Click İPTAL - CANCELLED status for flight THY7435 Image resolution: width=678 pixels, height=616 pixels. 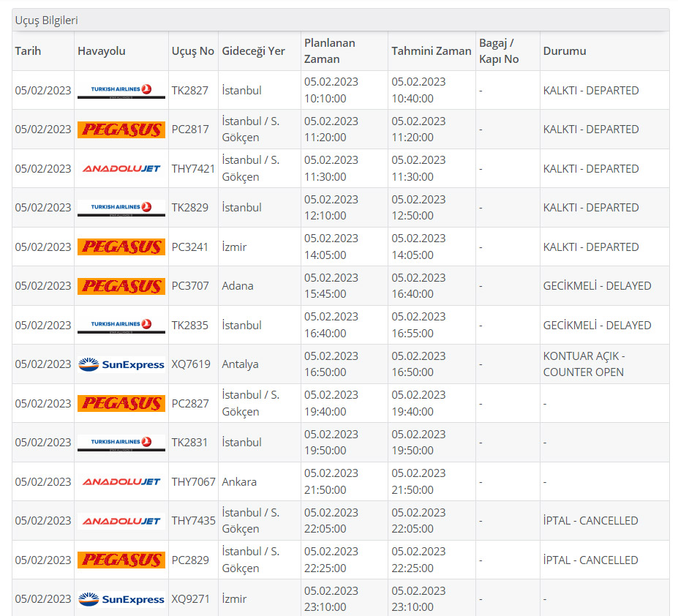(590, 521)
